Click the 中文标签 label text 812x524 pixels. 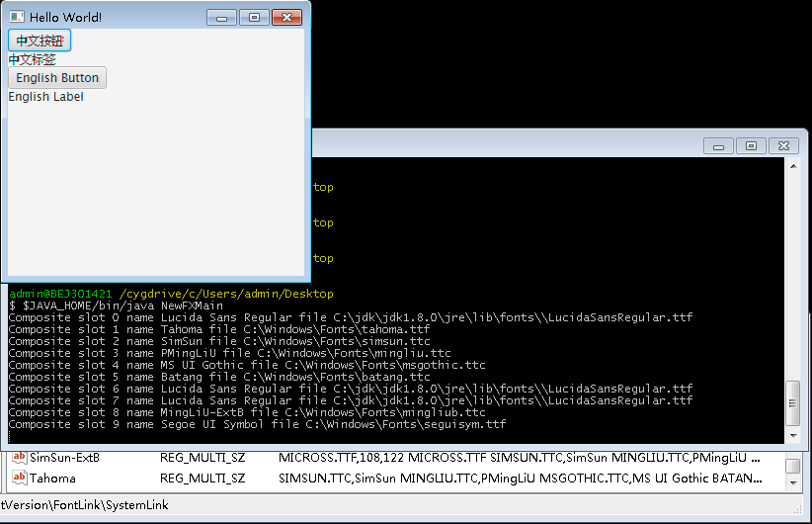pyautogui.click(x=32, y=59)
